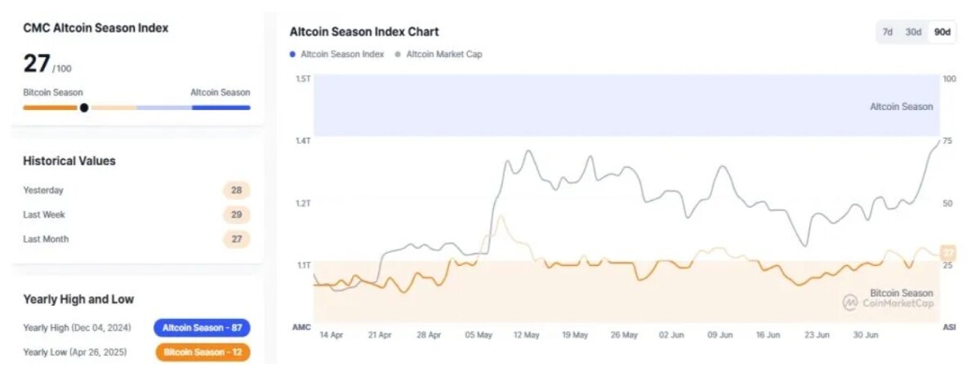Click the Last Week value badge 29
Viewport: 980px width, 376px height.
pos(237,215)
